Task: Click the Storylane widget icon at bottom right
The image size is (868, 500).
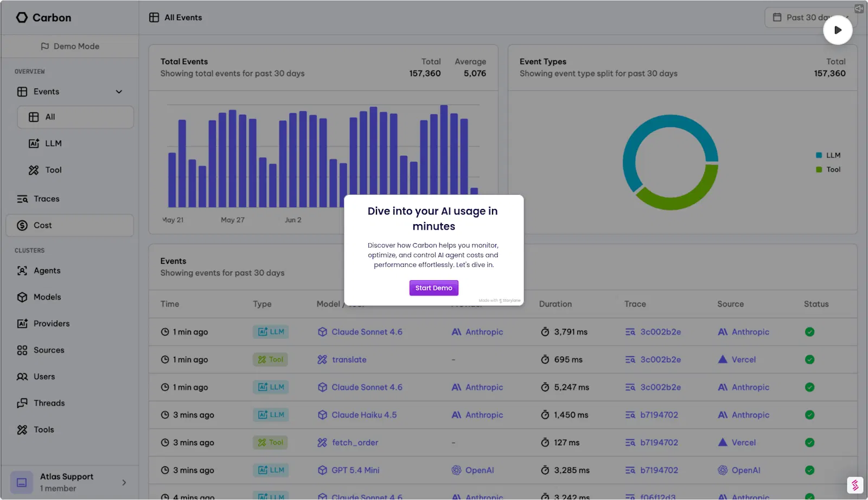Action: coord(855,485)
